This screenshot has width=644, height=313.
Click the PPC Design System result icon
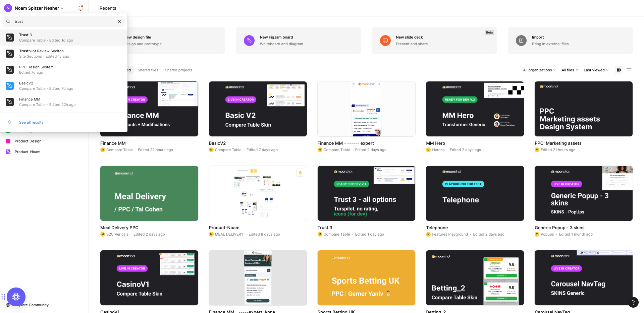click(x=10, y=70)
